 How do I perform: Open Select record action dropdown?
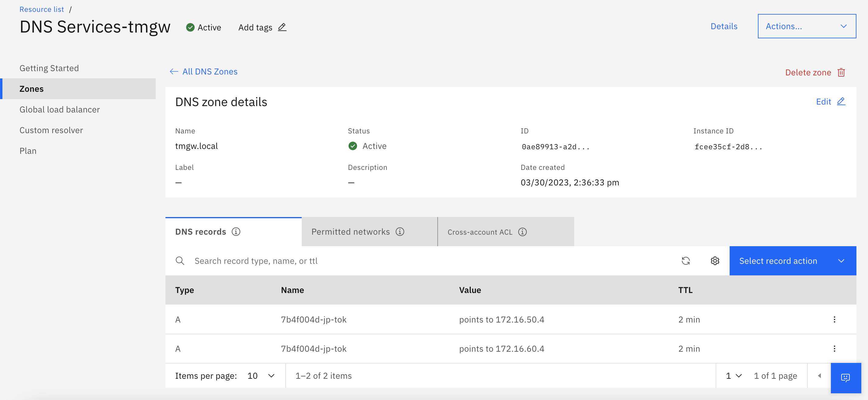point(793,260)
